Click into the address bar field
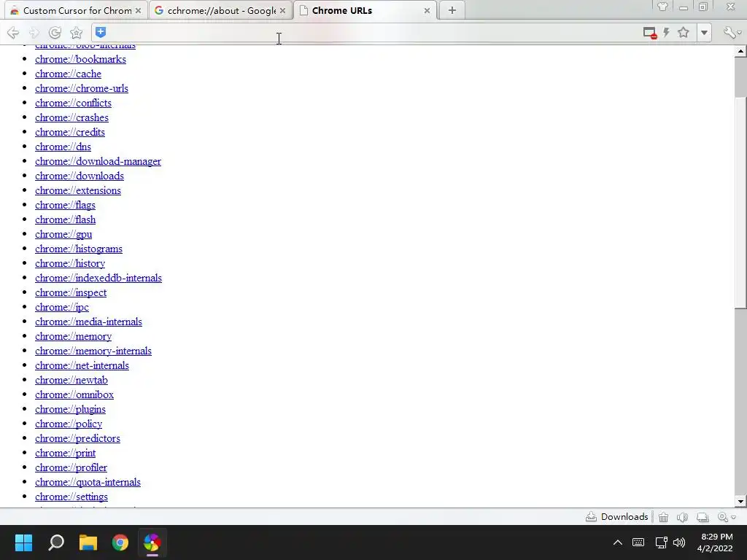This screenshot has height=560, width=747. pyautogui.click(x=373, y=32)
